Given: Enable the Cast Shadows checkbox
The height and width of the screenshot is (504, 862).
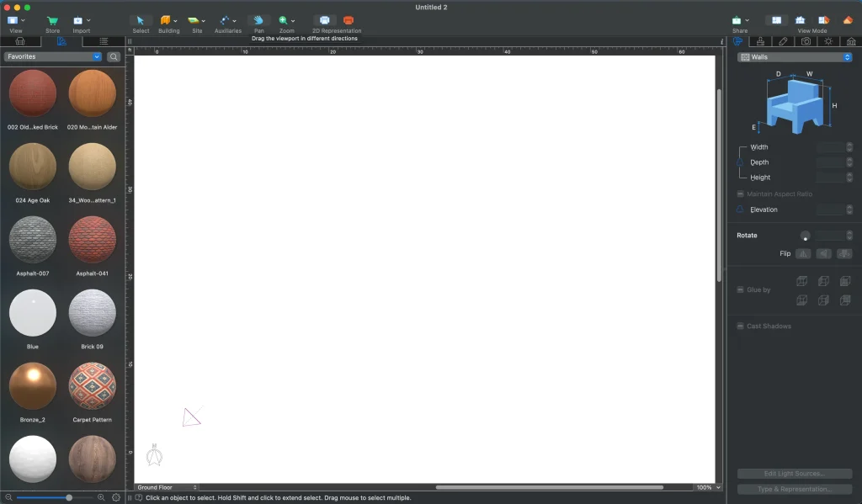Looking at the screenshot, I should pos(741,326).
